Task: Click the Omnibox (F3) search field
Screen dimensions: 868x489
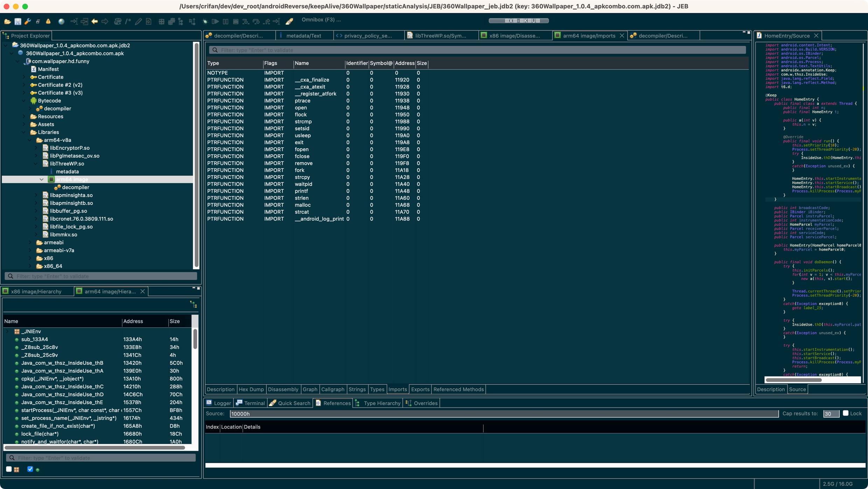Action: click(321, 20)
